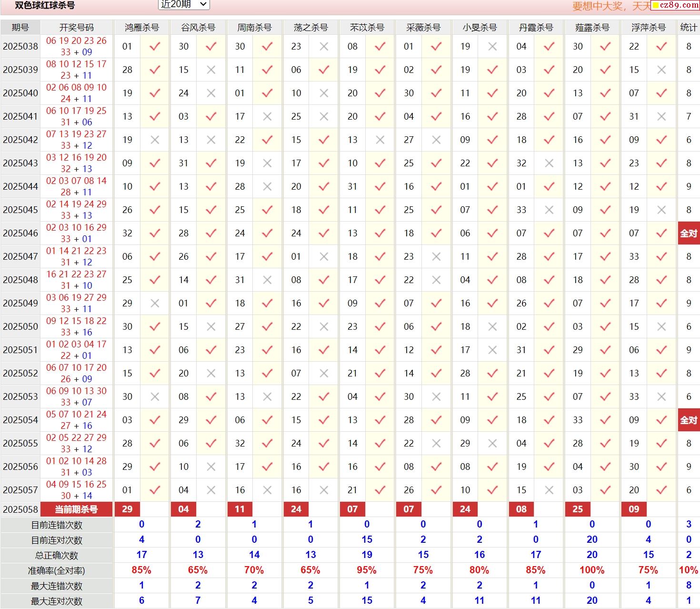
Task: Click the 周南杀号 column header
Action: [254, 28]
